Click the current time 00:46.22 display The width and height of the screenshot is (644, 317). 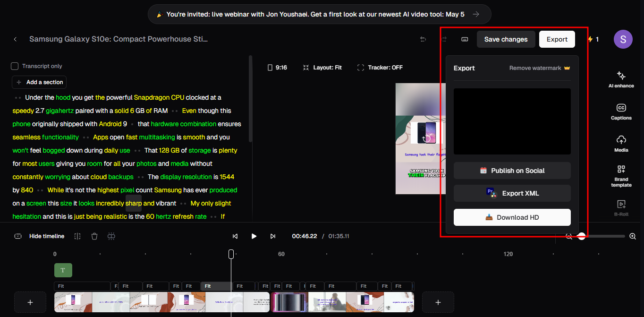click(305, 236)
